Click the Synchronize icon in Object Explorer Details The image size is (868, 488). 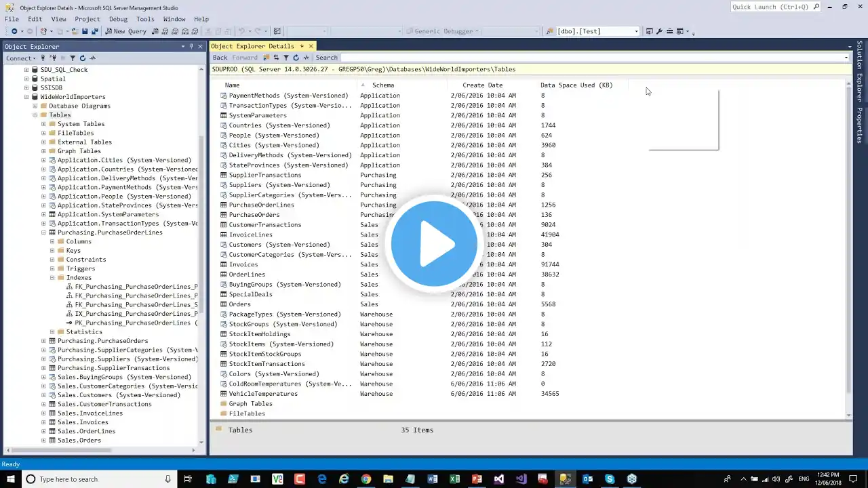pos(276,58)
